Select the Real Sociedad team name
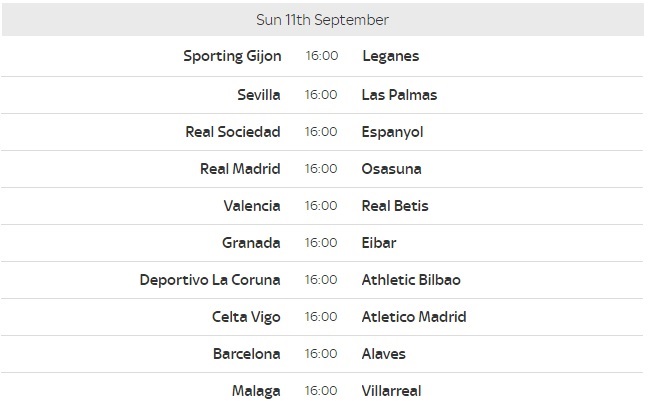 (233, 131)
